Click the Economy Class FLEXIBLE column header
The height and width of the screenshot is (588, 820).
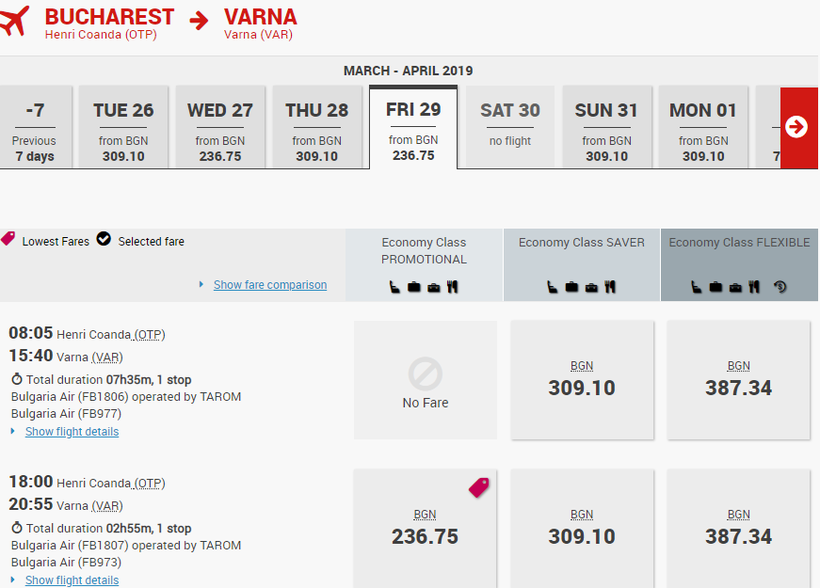[x=739, y=243]
